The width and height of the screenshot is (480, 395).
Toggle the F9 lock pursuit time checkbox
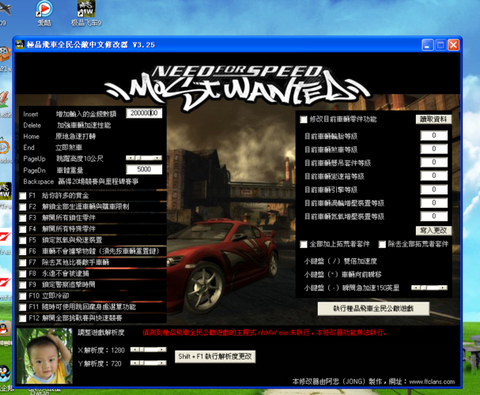(22, 285)
